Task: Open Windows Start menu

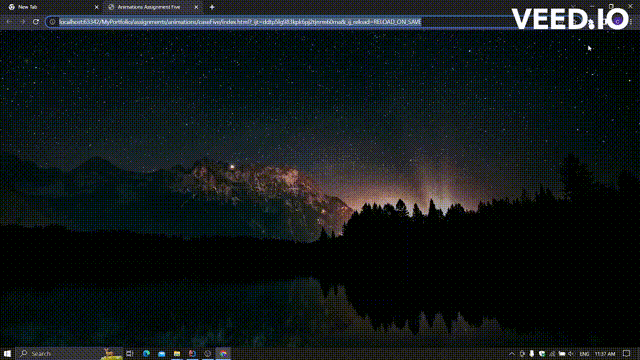Action: pos(7,353)
